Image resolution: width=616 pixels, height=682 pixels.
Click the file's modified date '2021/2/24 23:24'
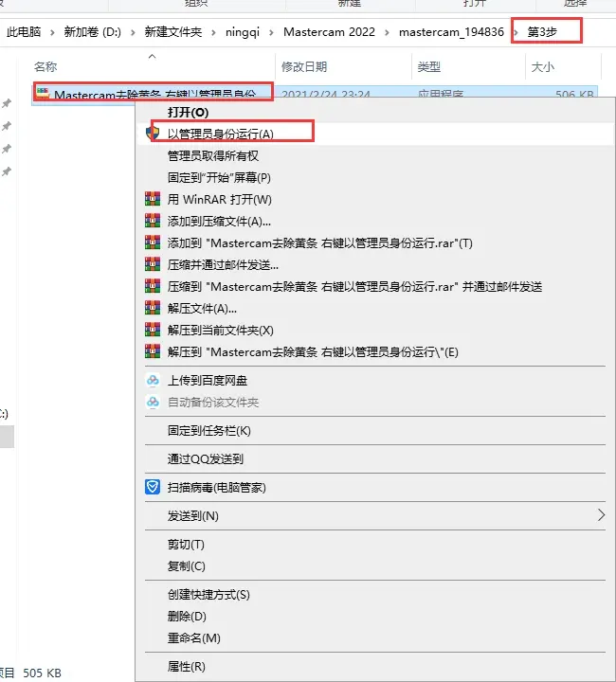tap(326, 94)
